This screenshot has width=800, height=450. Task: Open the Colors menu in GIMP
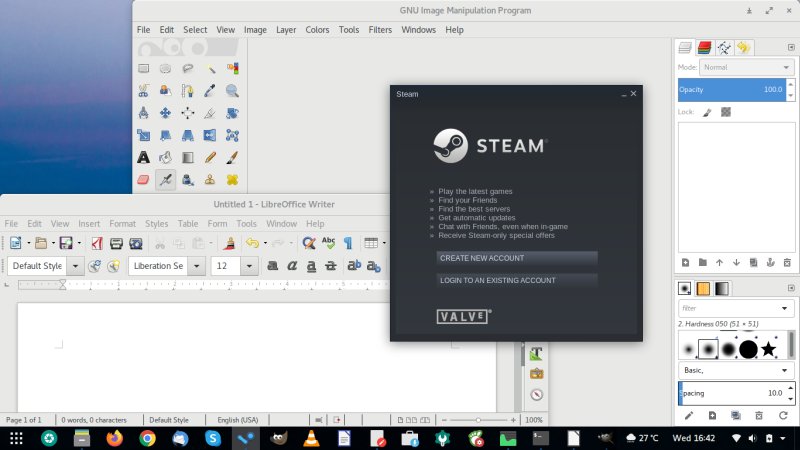[x=317, y=30]
